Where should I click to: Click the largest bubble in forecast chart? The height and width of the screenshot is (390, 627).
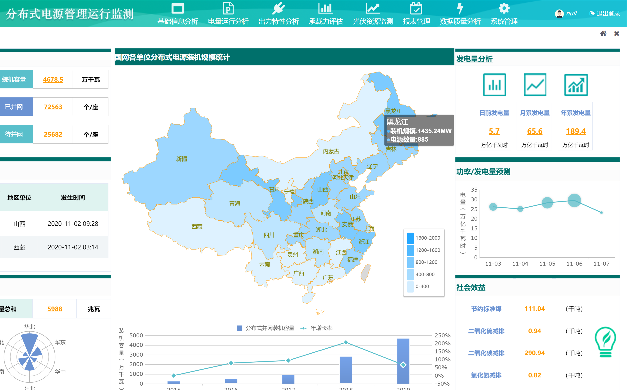[x=574, y=200]
